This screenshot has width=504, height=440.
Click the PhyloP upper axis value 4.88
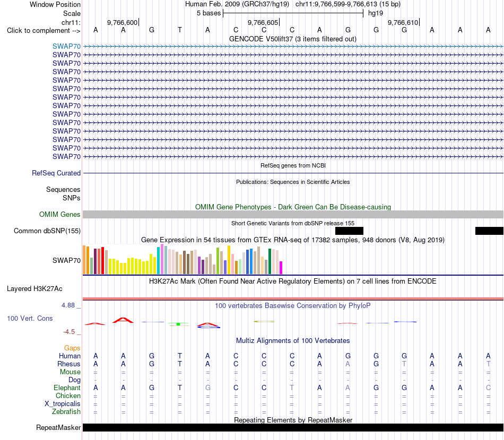coord(68,305)
